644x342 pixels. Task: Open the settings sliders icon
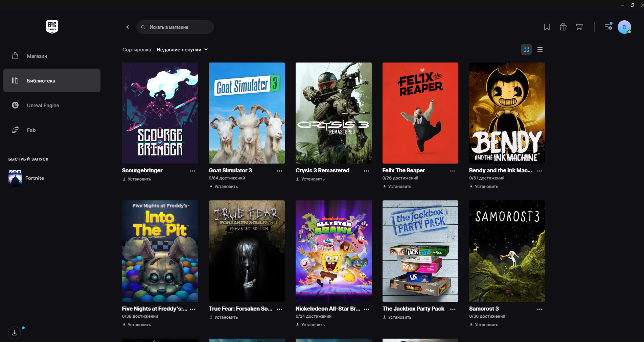[608, 27]
